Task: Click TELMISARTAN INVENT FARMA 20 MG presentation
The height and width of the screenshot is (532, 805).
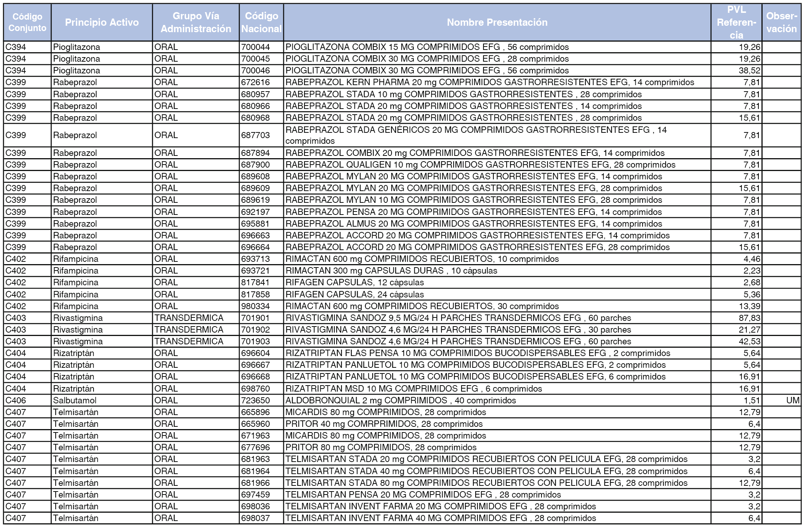Action: (497, 506)
